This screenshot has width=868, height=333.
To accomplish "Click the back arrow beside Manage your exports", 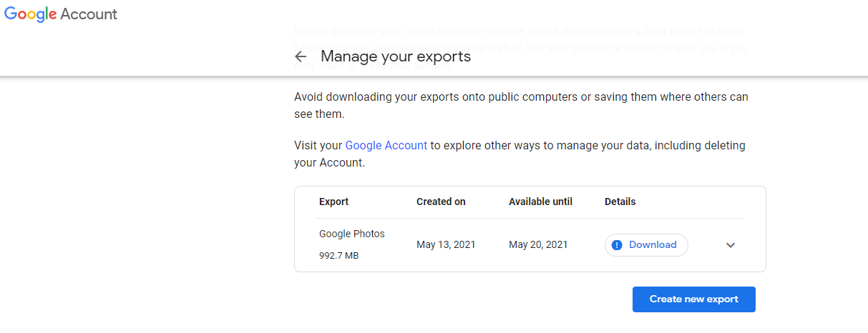I will coord(301,56).
